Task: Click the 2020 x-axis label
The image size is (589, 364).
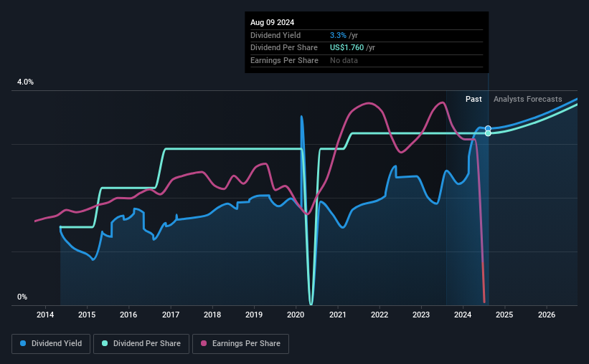Action: 296,315
